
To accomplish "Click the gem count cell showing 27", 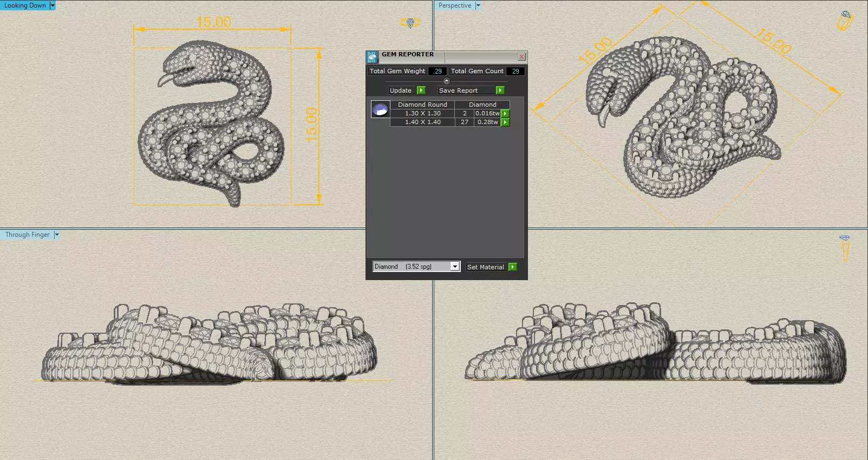I will [465, 122].
